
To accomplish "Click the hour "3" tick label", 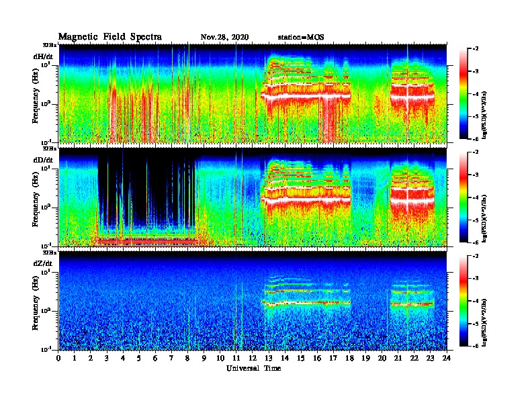I will pyautogui.click(x=107, y=358).
